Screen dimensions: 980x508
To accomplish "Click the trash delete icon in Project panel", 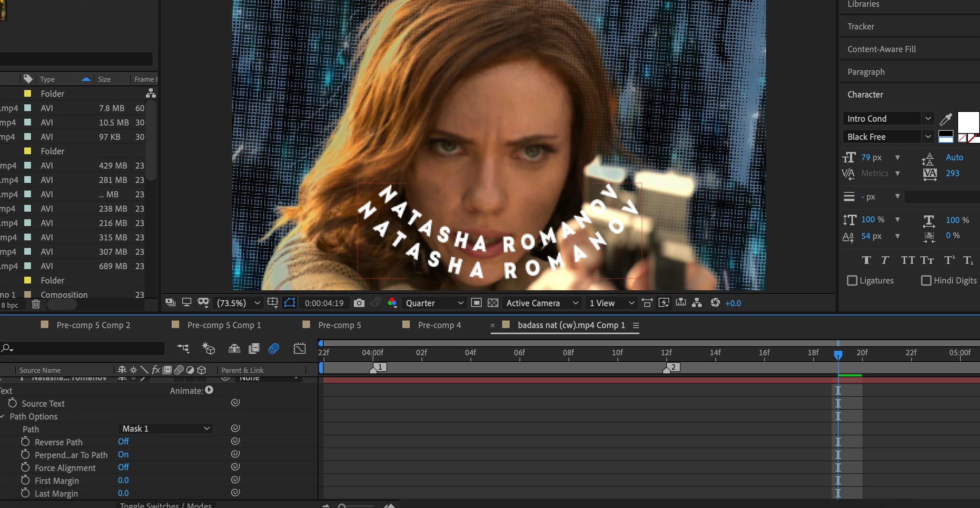I will pos(36,304).
